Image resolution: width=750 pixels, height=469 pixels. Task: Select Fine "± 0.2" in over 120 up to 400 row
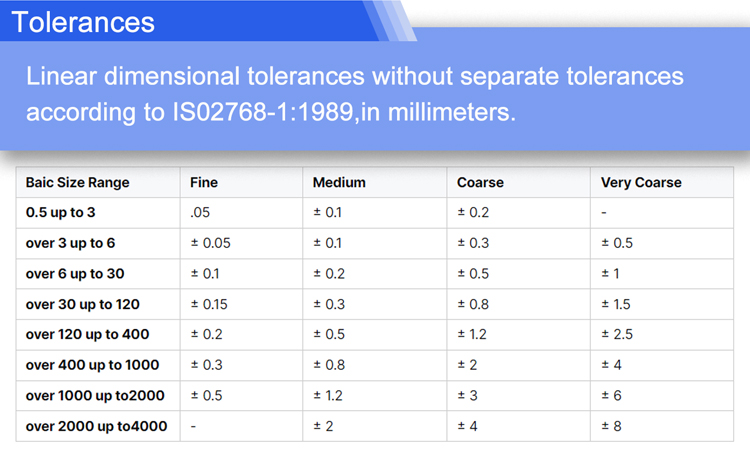pos(207,335)
